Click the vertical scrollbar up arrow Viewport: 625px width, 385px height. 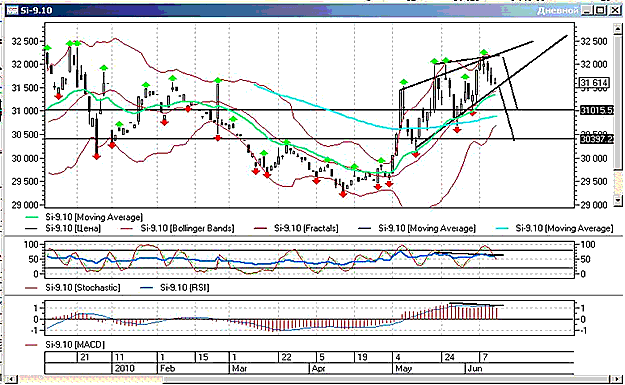[618, 28]
